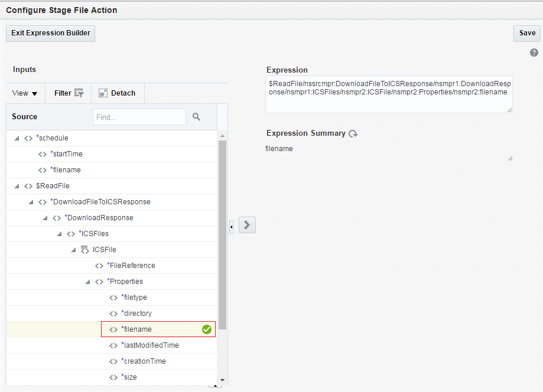Click the Filter icon in Inputs toolbar
This screenshot has width=543, height=392.
click(x=79, y=93)
